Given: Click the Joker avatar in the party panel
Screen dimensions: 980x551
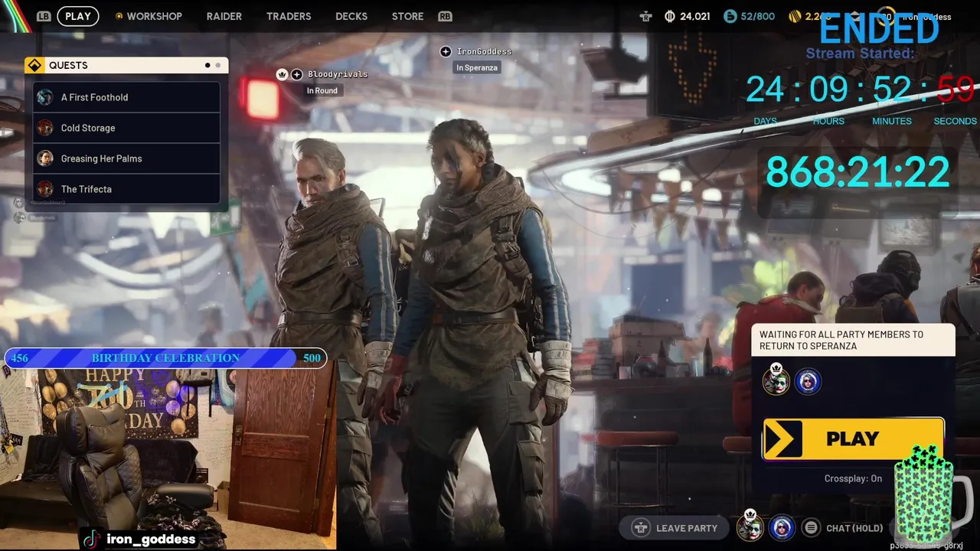Looking at the screenshot, I should click(776, 380).
